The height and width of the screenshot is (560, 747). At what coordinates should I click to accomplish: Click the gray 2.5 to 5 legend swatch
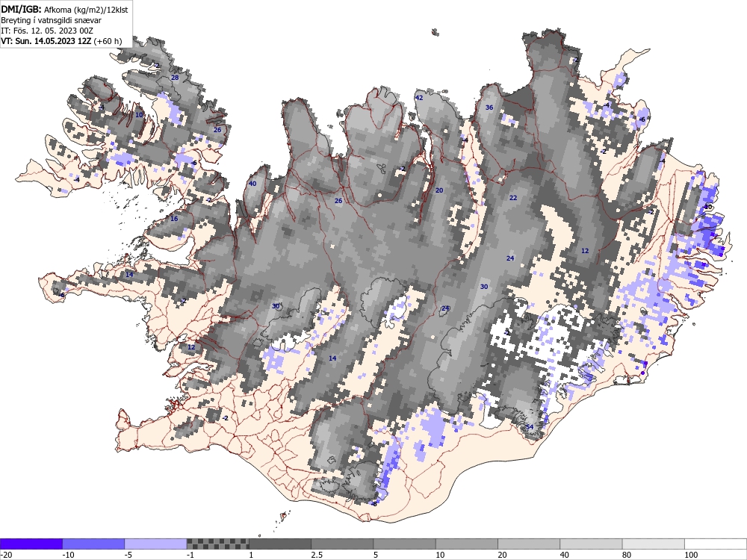(x=342, y=544)
